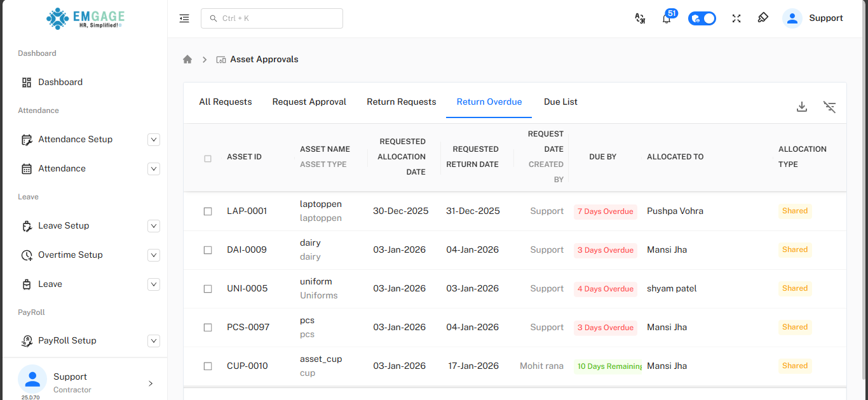This screenshot has width=868, height=400.
Task: Switch to the Due List tab
Action: (560, 102)
